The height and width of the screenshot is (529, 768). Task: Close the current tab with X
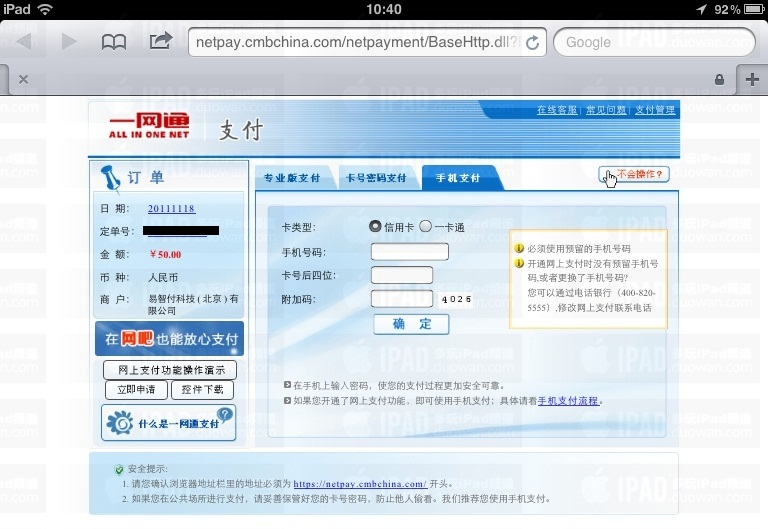pos(23,79)
